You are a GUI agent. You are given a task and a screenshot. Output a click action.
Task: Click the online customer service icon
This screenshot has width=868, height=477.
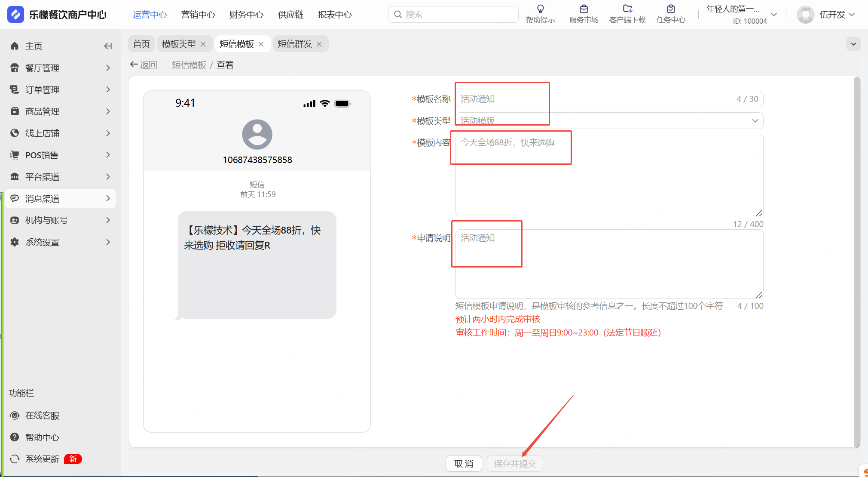pyautogui.click(x=15, y=415)
